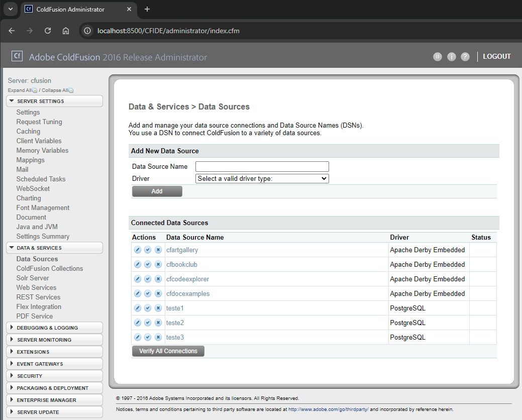Screen dimensions: 522x420
Task: Open Scheduled Tasks in sidebar
Action: coord(41,179)
